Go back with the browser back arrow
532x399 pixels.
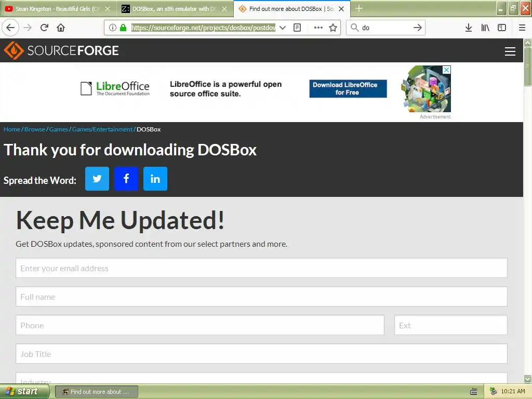click(x=10, y=28)
